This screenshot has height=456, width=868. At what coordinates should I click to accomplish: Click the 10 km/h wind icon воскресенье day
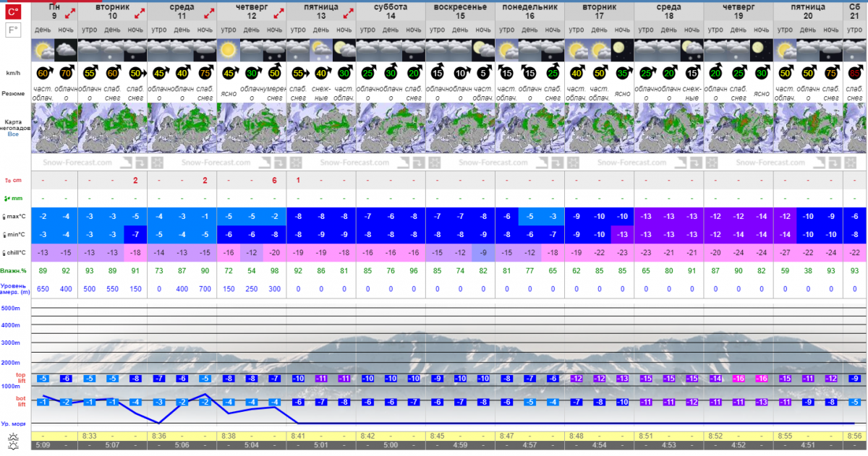coord(461,73)
